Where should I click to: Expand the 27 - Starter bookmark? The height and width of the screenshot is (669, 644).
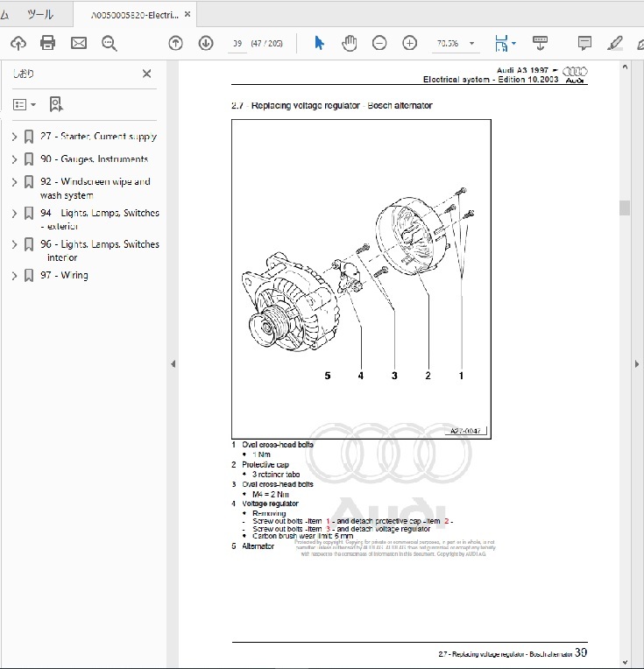point(15,137)
